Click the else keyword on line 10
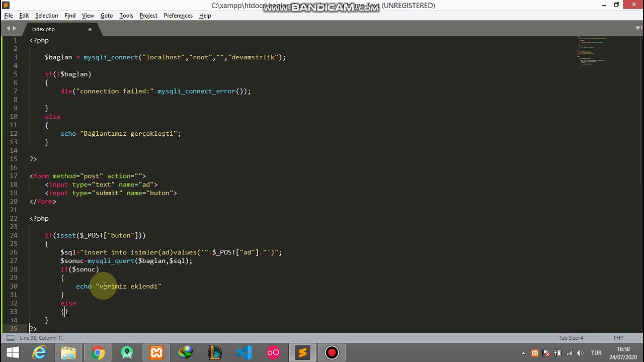 [52, 117]
